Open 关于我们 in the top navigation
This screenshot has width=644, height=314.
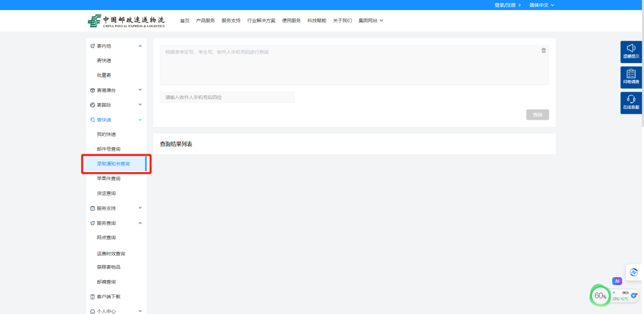click(342, 20)
